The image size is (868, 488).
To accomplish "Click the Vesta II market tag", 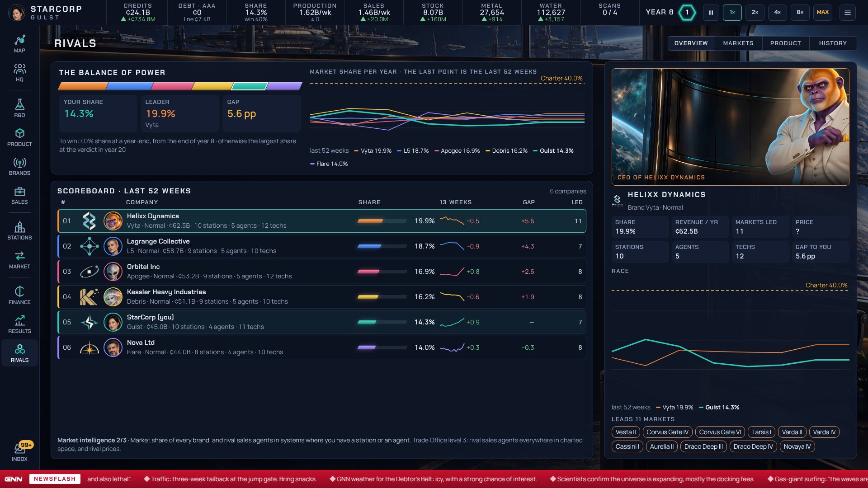I will 626,432.
